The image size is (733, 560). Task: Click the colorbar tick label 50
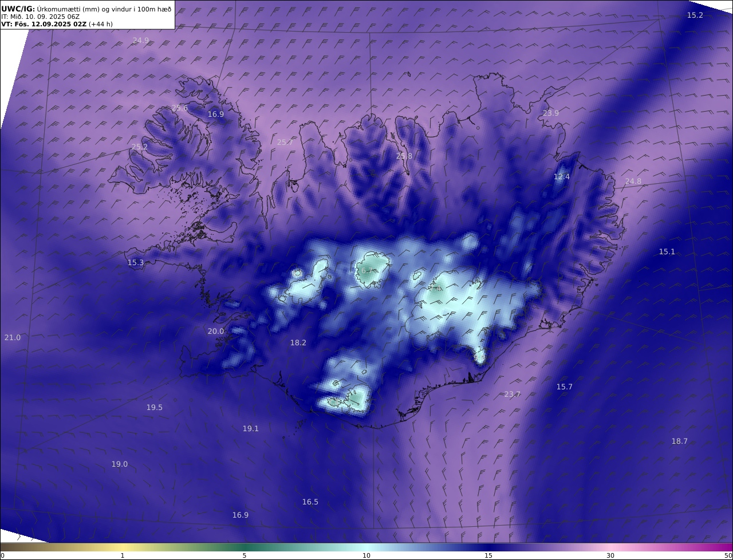pyautogui.click(x=728, y=555)
